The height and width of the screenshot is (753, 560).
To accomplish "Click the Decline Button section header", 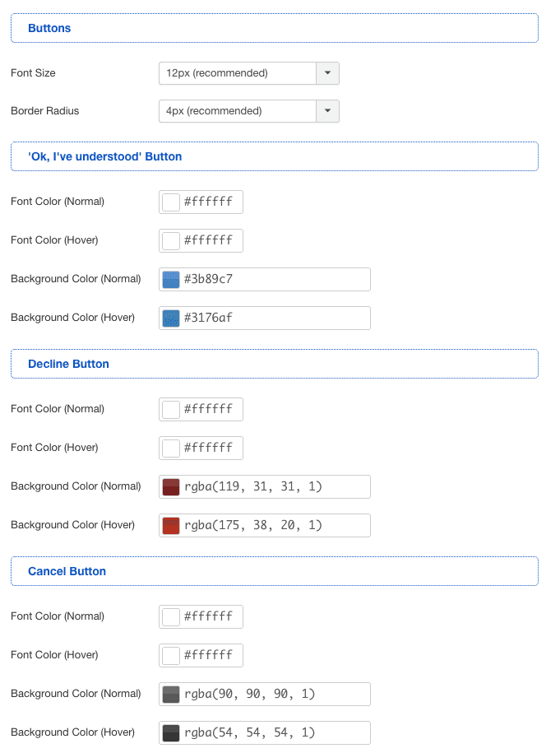I will [68, 364].
